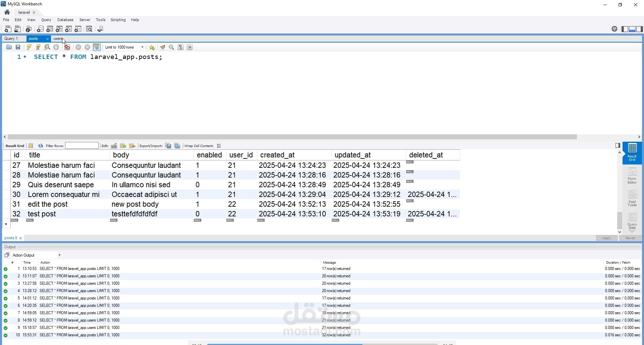The image size is (644, 345).
Task: Click the Revert button
Action: [631, 238]
